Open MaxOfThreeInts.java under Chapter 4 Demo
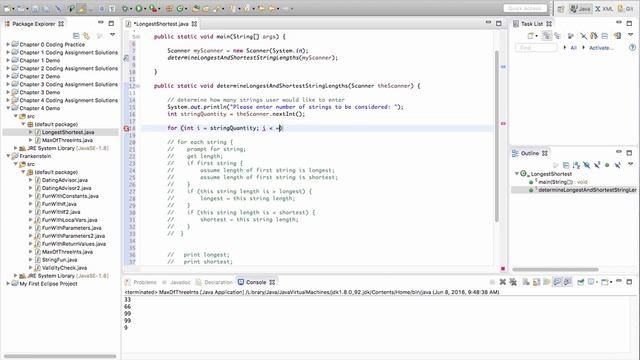640x360 pixels. pos(67,140)
